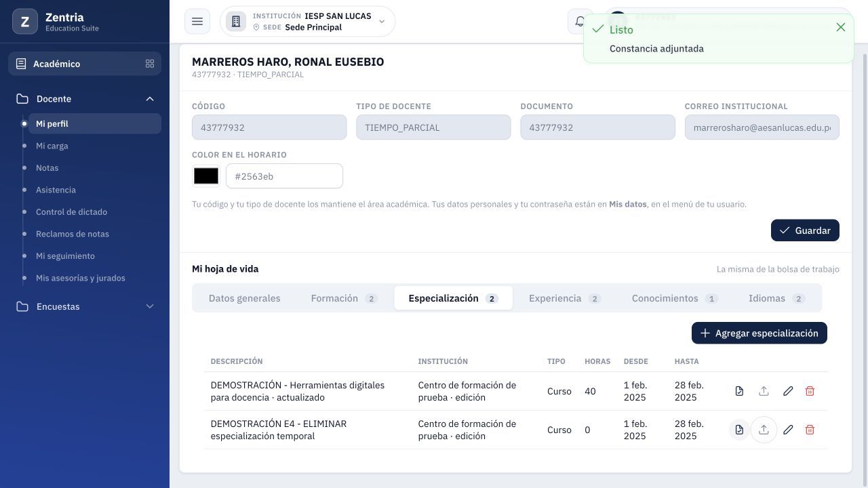This screenshot has height=488, width=868.
Task: Open the notifications bell
Action: [578, 22]
